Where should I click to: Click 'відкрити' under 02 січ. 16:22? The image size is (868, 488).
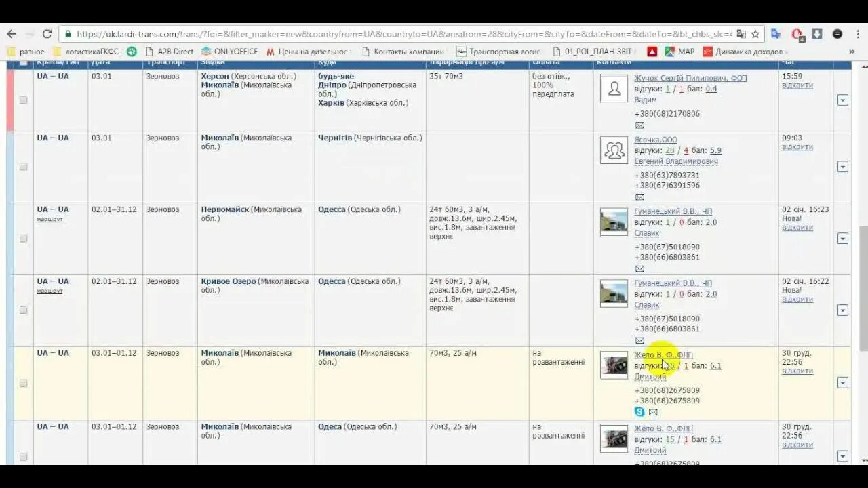point(797,299)
